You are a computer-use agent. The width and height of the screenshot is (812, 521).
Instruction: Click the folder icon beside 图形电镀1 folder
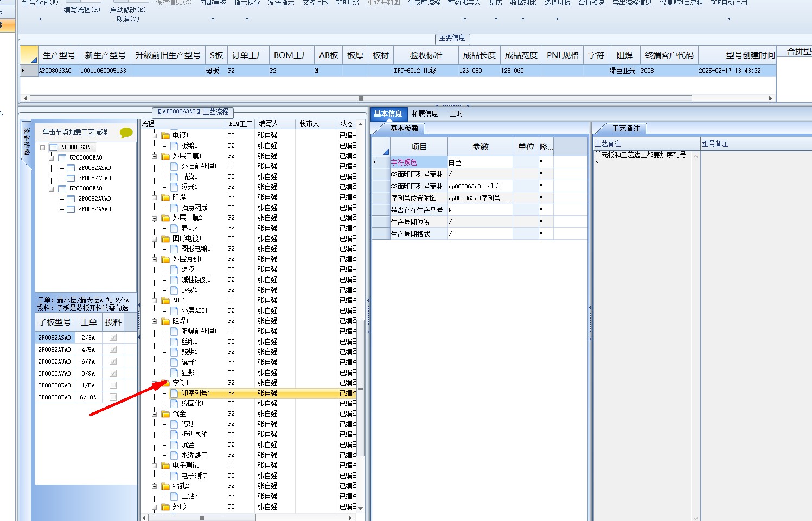165,238
